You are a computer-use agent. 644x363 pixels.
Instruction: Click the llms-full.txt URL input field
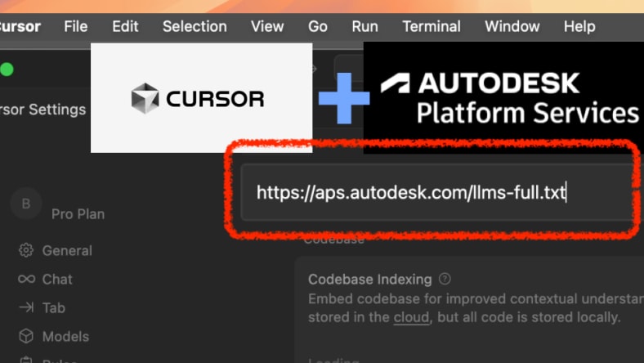(433, 193)
